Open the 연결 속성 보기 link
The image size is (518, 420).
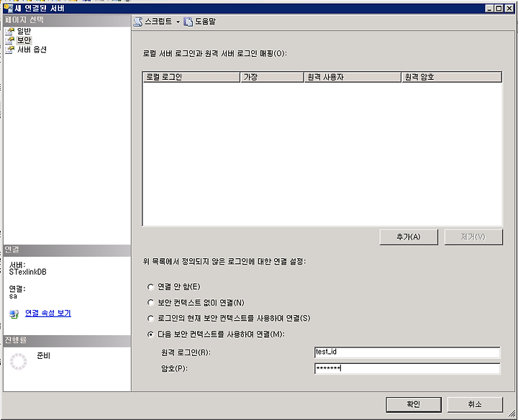pyautogui.click(x=48, y=313)
